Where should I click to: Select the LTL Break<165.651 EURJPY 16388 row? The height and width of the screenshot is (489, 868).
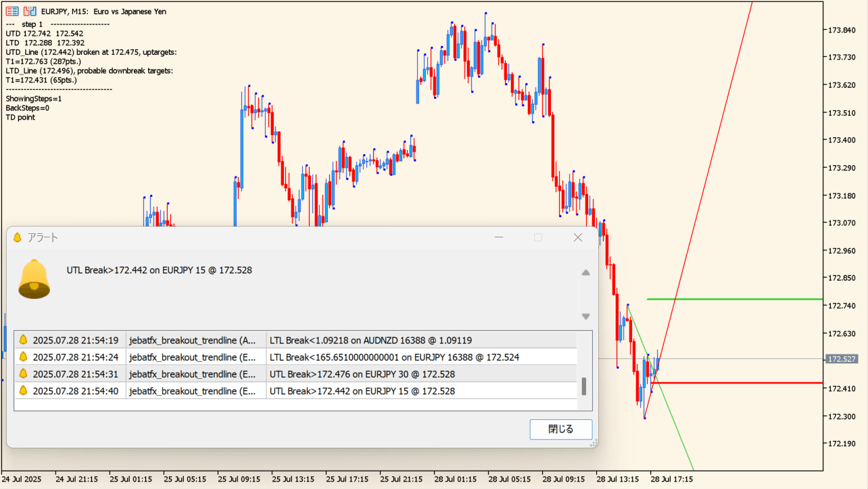(x=296, y=357)
